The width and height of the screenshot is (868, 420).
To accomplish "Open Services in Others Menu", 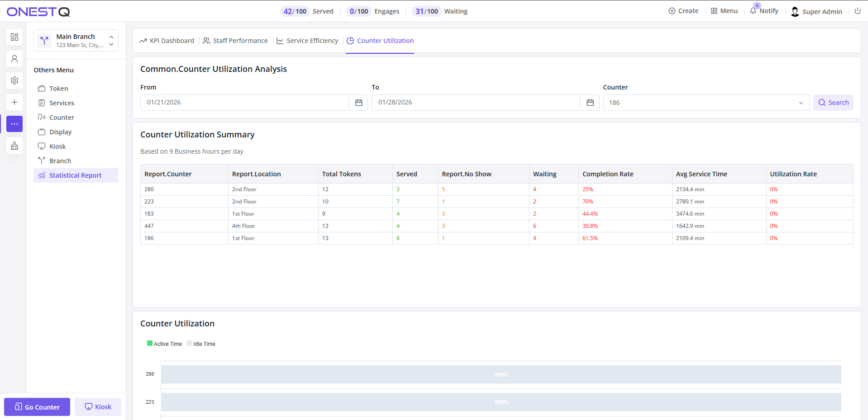I will pyautogui.click(x=76, y=103).
